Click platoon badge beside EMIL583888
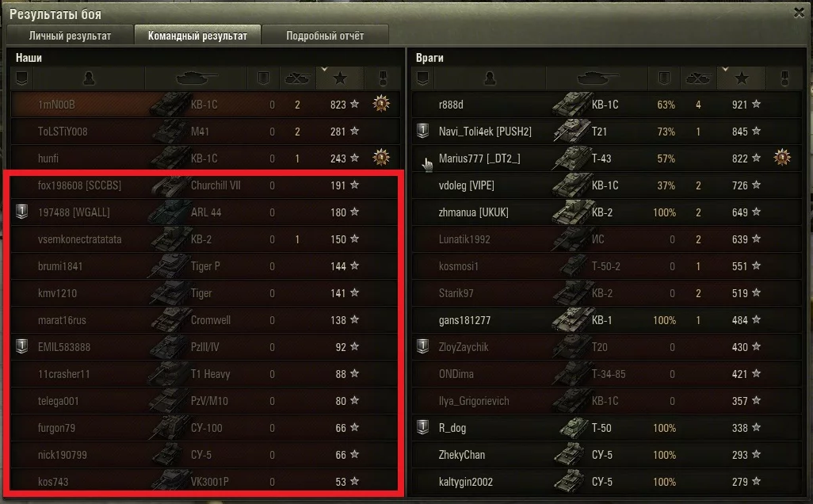The width and height of the screenshot is (813, 504). [x=21, y=346]
